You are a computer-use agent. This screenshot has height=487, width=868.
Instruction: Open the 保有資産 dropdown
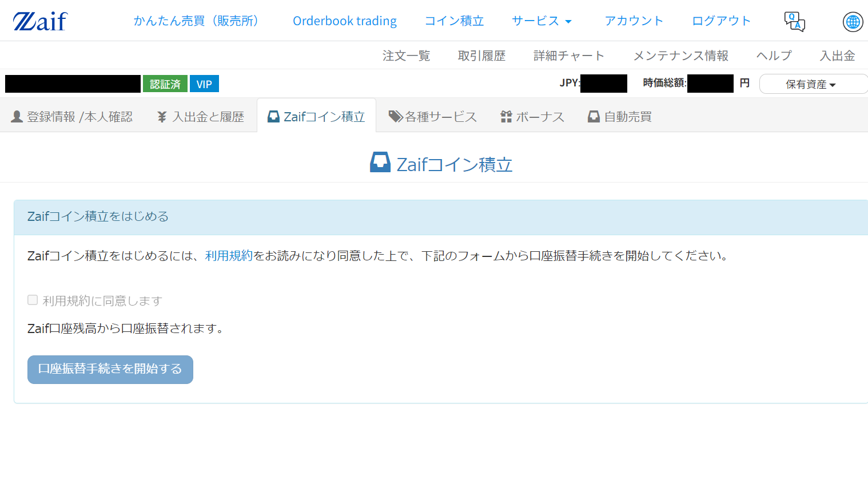pos(813,84)
